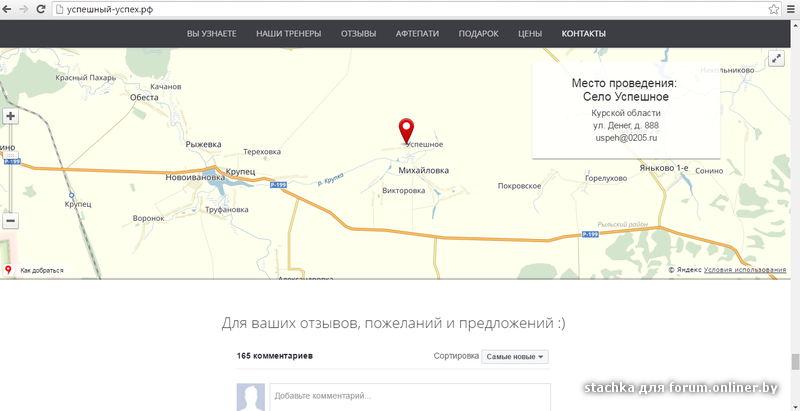Click the Как добраться directions button

click(35, 270)
